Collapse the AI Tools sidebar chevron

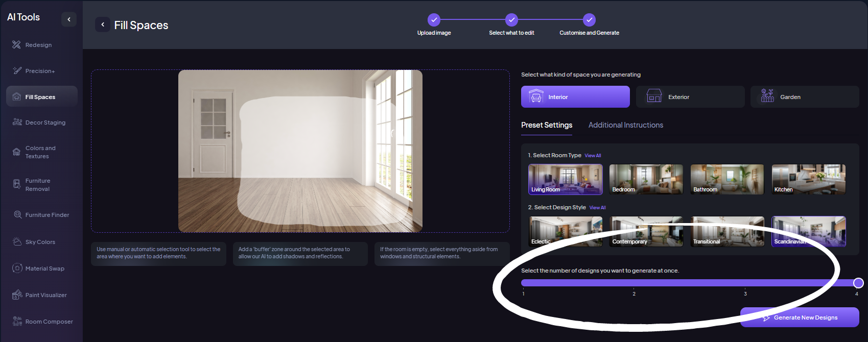69,19
